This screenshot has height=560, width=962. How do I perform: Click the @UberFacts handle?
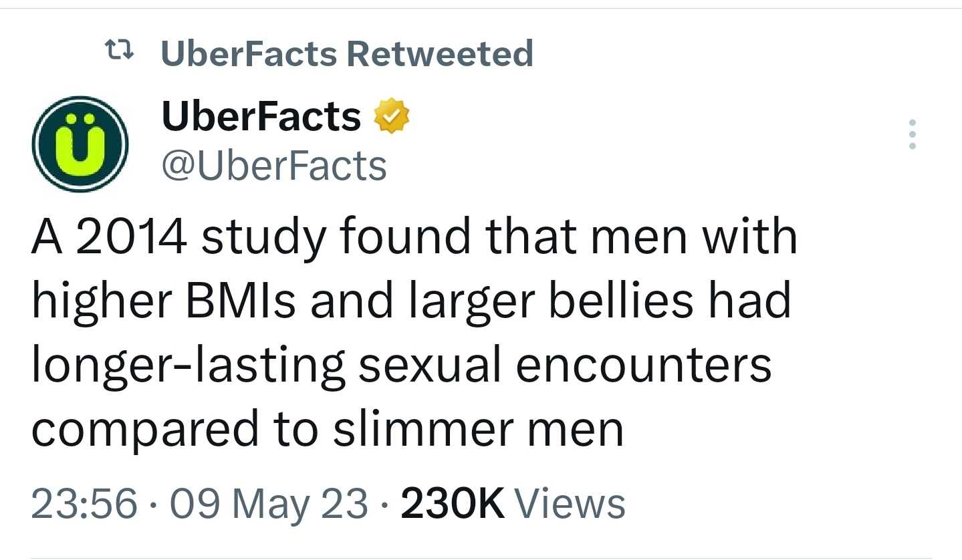coord(274,165)
